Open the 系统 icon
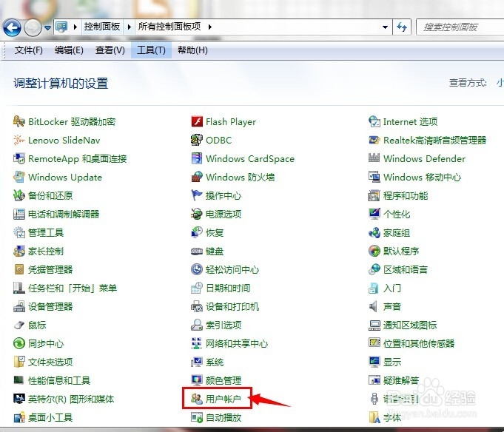Image resolution: width=504 pixels, height=432 pixels. click(x=197, y=362)
